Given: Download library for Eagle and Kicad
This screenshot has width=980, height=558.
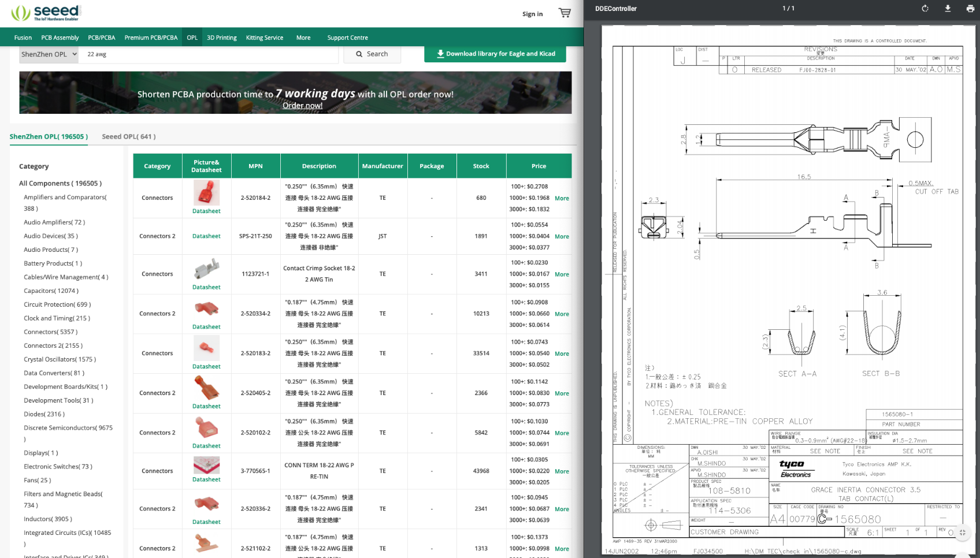Looking at the screenshot, I should pyautogui.click(x=495, y=54).
